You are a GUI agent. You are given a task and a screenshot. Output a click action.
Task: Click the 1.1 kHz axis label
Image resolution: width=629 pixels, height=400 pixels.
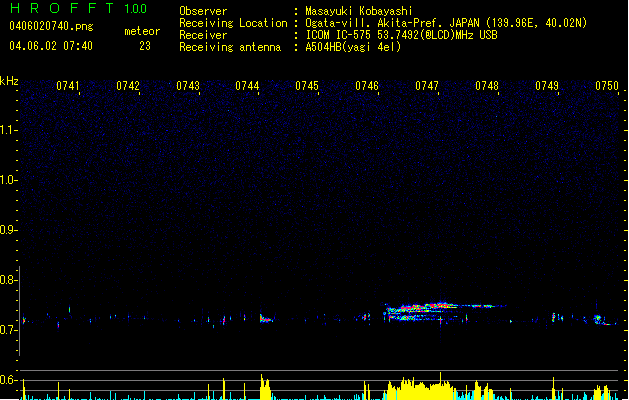[x=8, y=130]
